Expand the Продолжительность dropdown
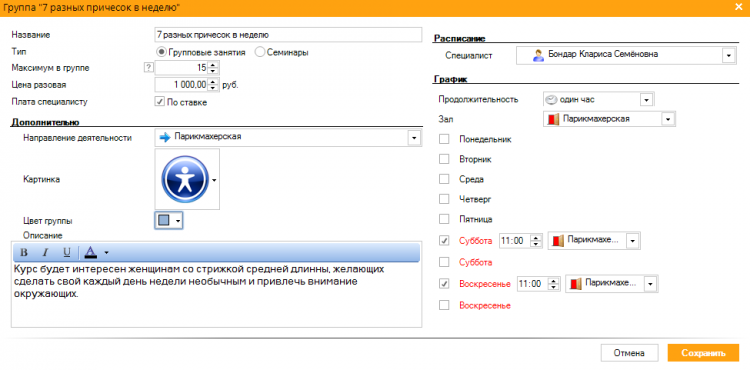750x370 pixels. pyautogui.click(x=646, y=100)
